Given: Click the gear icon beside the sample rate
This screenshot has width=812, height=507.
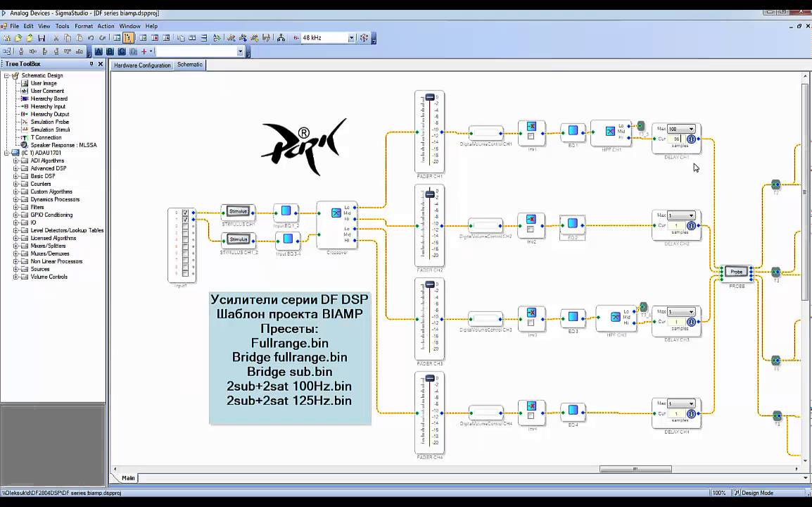Looking at the screenshot, I should coord(364,38).
